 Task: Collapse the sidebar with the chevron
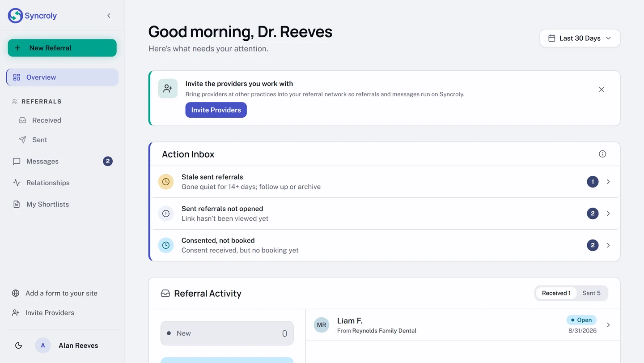[109, 16]
